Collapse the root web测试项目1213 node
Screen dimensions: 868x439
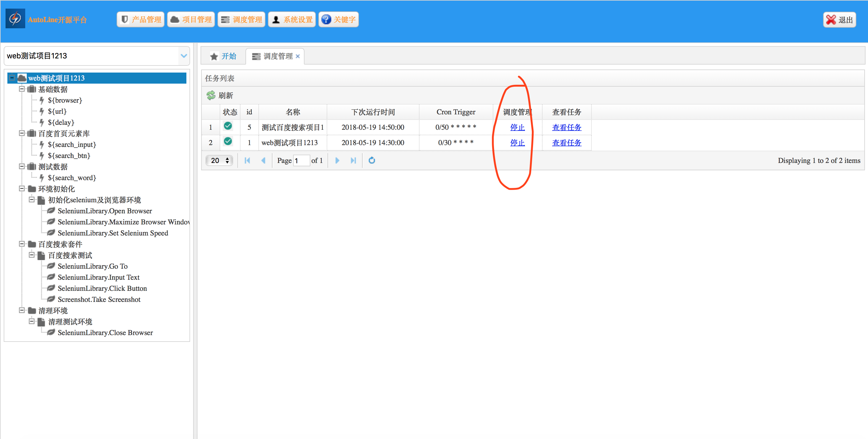(x=12, y=78)
